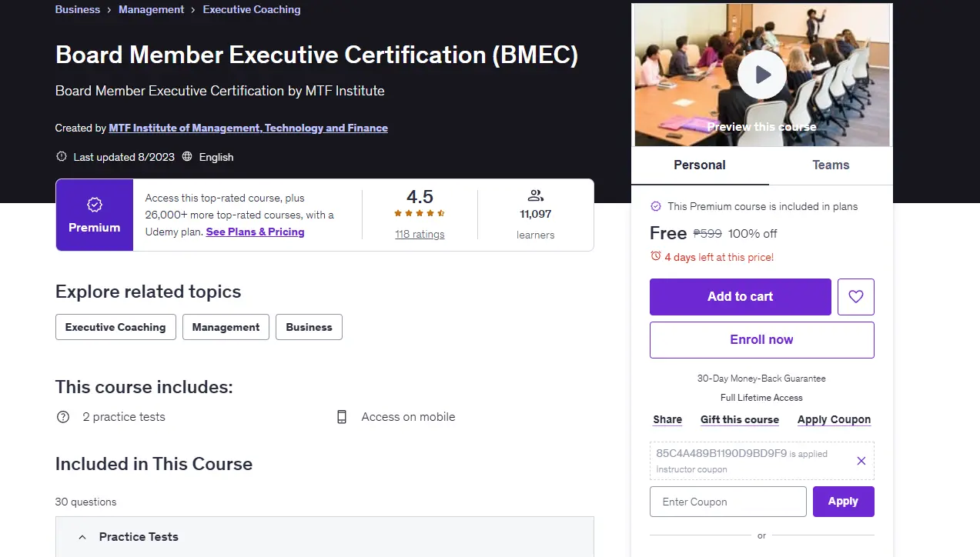Click Enroll now button
Screen dimensions: 980x557
(x=762, y=340)
